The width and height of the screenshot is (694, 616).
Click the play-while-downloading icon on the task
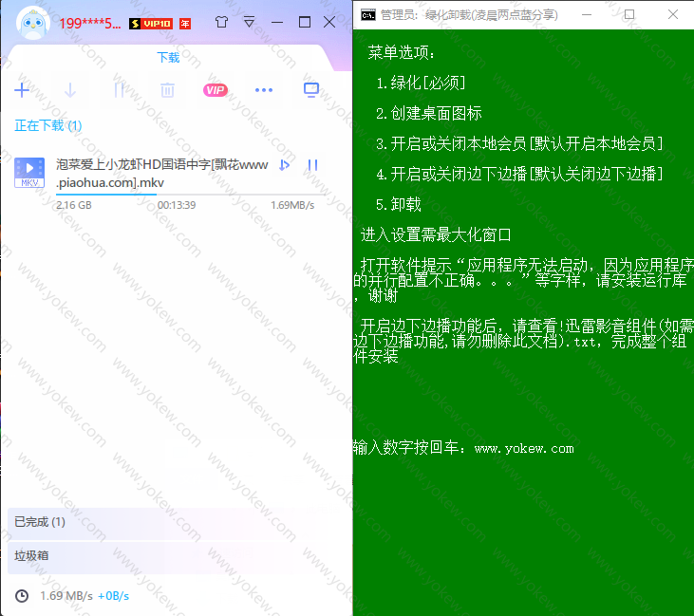(284, 165)
